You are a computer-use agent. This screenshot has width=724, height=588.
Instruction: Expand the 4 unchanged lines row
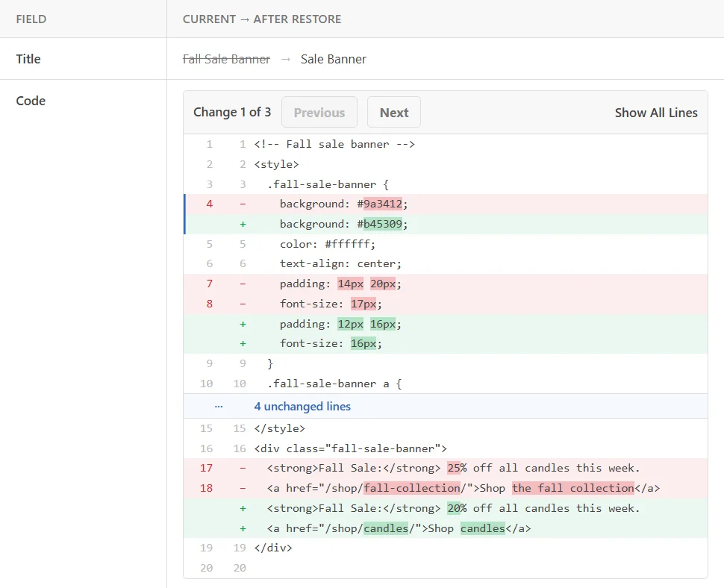coord(446,406)
